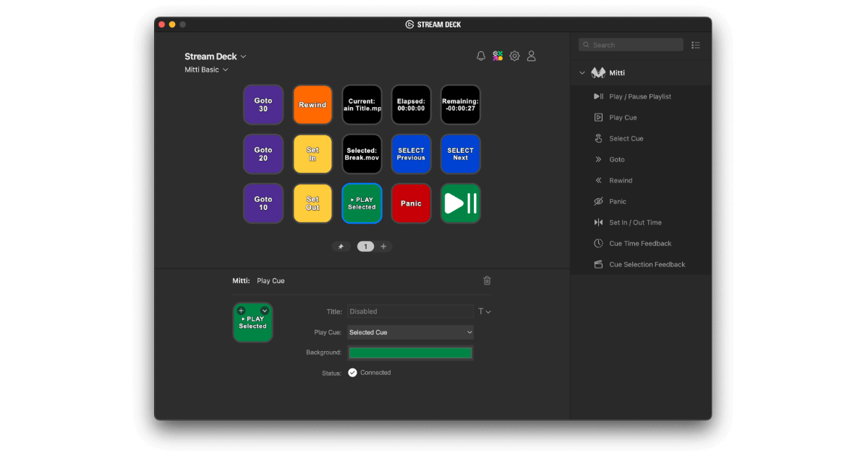The height and width of the screenshot is (456, 868).
Task: Click the plus badge on key preview
Action: (x=242, y=311)
